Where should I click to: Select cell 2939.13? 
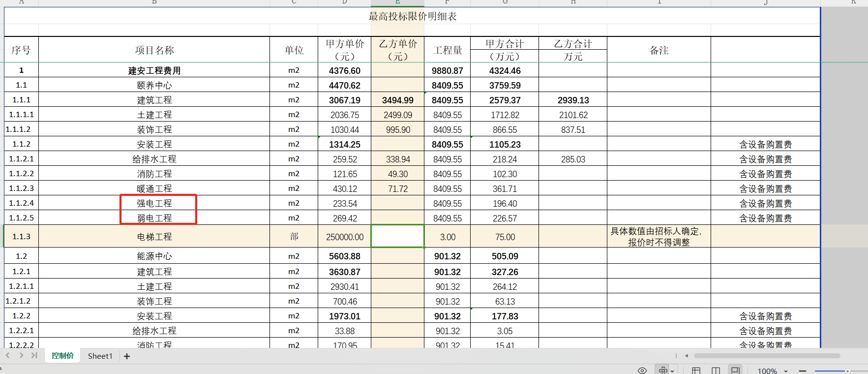point(573,100)
